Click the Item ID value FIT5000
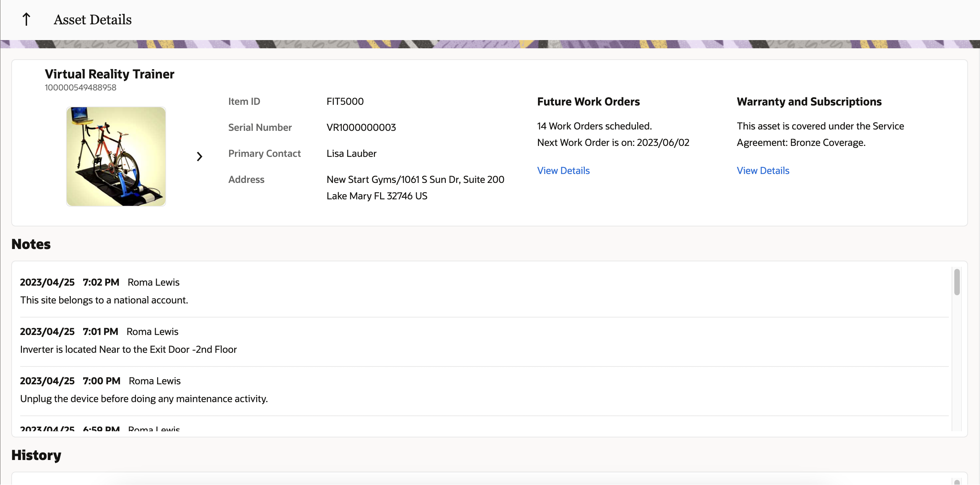Screen dimensions: 980x485 point(345,101)
